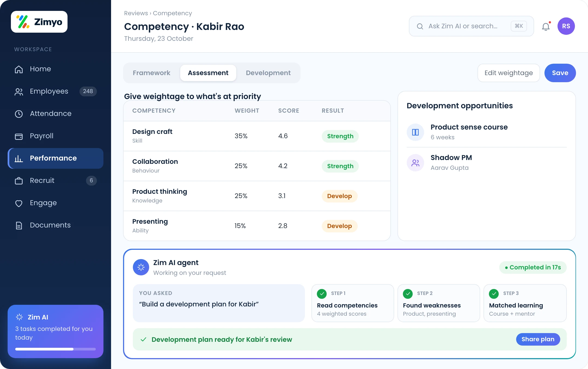This screenshot has width=588, height=369.
Task: Click the Zim AI tasks progress bar
Action: (56, 349)
